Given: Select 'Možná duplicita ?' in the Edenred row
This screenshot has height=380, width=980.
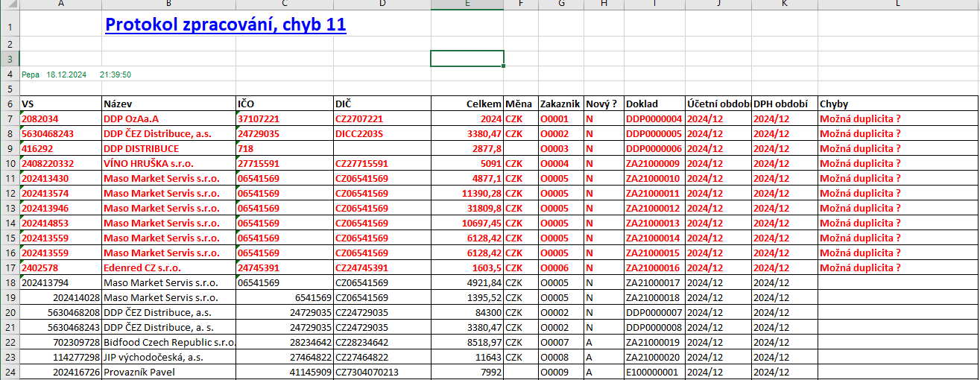Looking at the screenshot, I should 898,267.
